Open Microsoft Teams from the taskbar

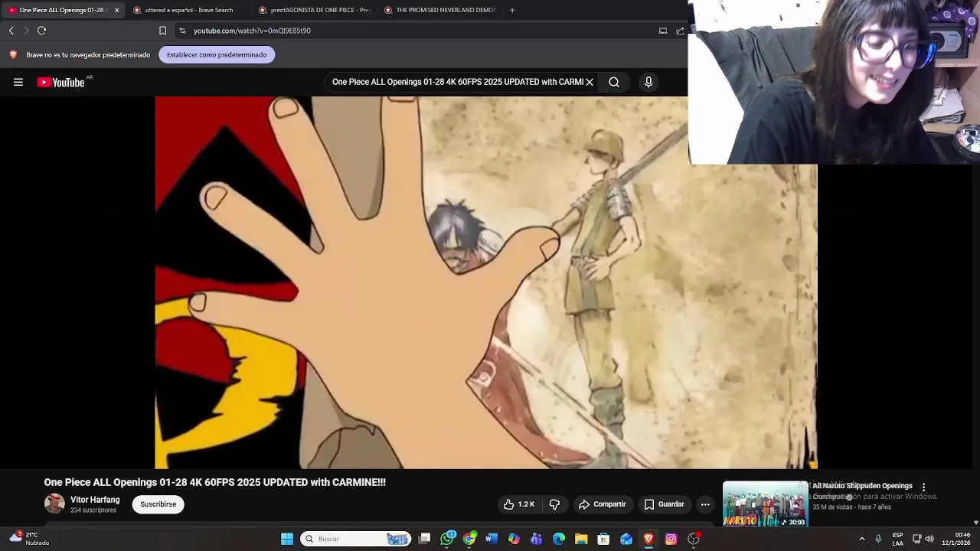tap(536, 539)
